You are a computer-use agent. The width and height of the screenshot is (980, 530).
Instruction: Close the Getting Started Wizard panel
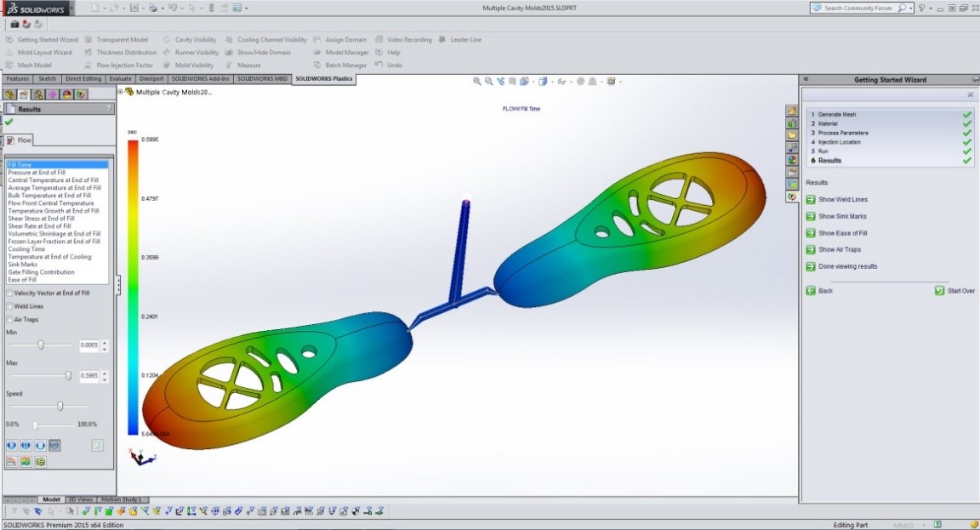point(970,94)
